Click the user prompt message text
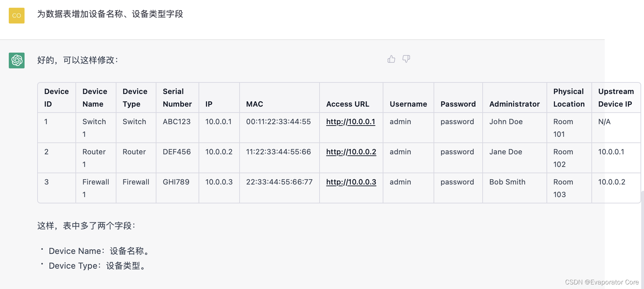This screenshot has height=289, width=644. (110, 14)
